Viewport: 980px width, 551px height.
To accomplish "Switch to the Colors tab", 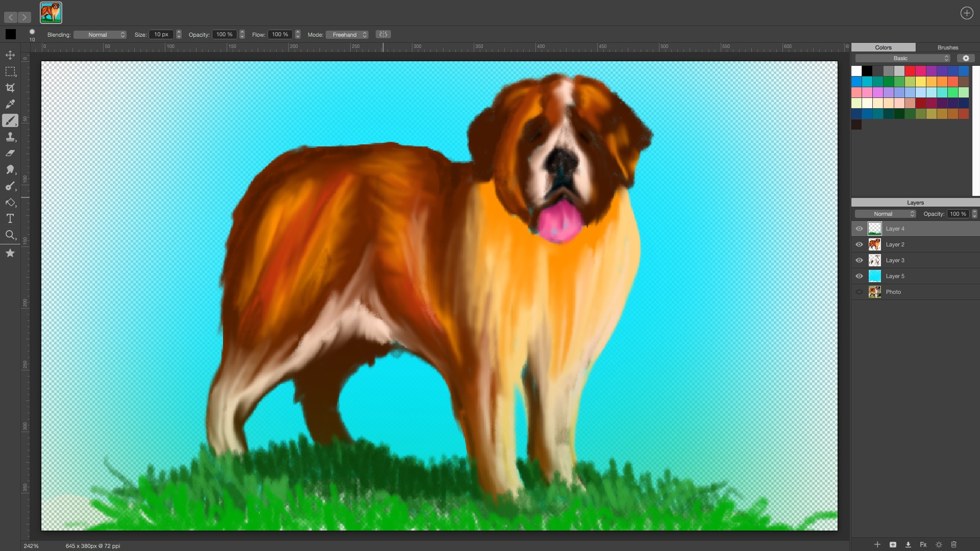I will click(883, 47).
